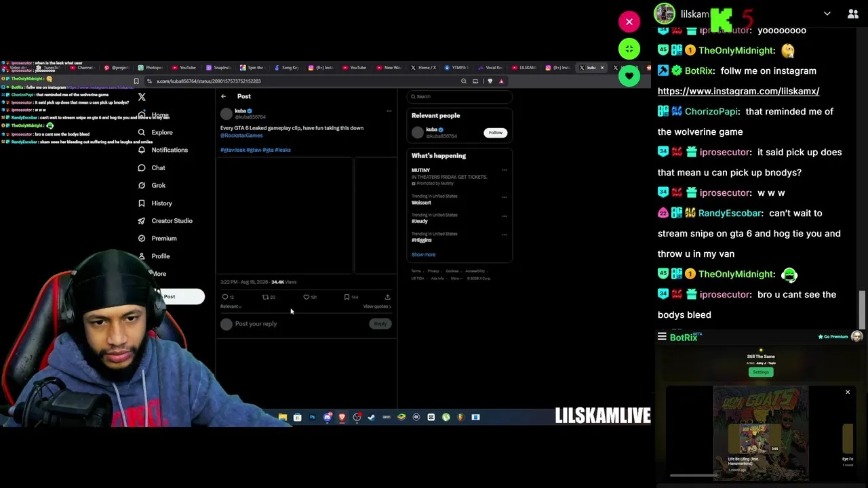This screenshot has height=488, width=868.
Task: Open Creator Studio in the X sidebar
Action: coord(165,220)
